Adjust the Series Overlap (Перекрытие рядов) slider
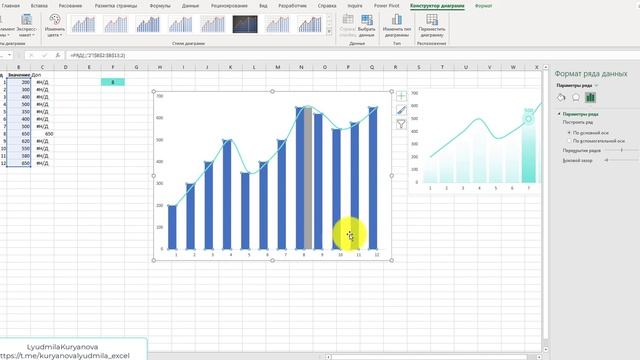 [x=622, y=150]
